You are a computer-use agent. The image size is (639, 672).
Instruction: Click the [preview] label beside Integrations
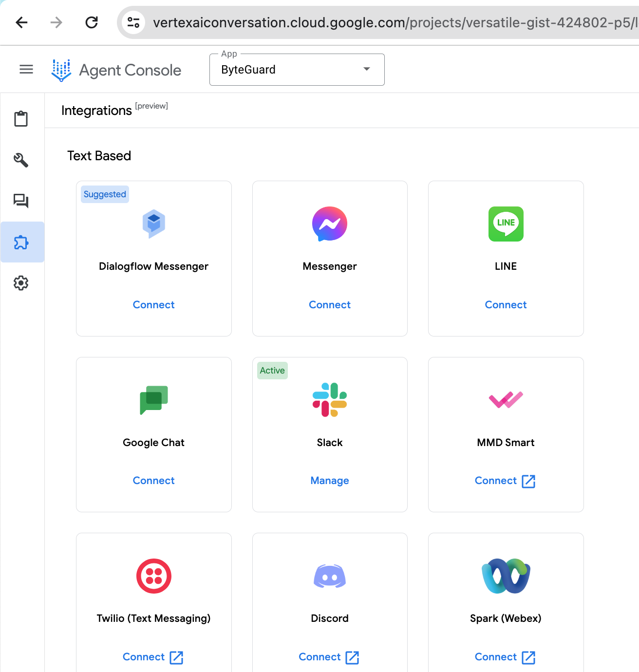[151, 106]
